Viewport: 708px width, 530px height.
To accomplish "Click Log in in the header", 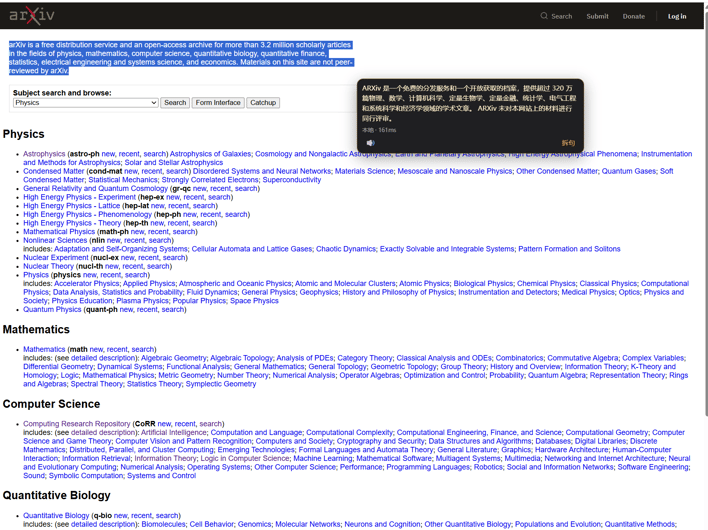I will pyautogui.click(x=677, y=16).
